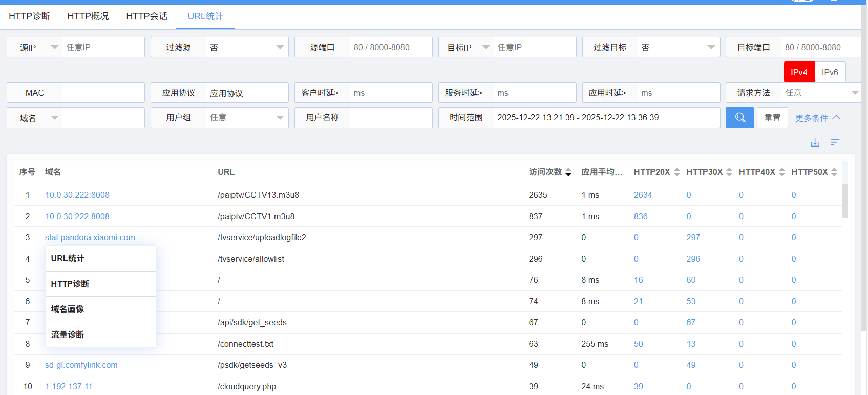Click the download export icon
The width and height of the screenshot is (868, 395).
point(815,142)
